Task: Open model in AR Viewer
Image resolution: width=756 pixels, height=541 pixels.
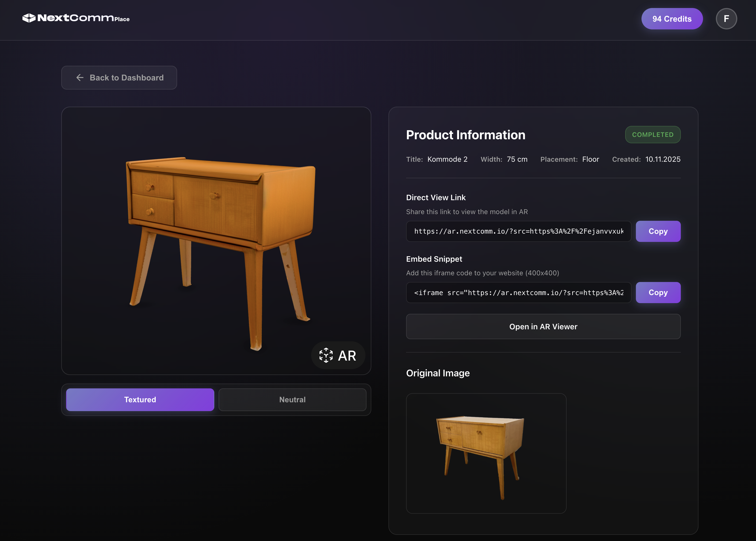Action: pyautogui.click(x=543, y=326)
